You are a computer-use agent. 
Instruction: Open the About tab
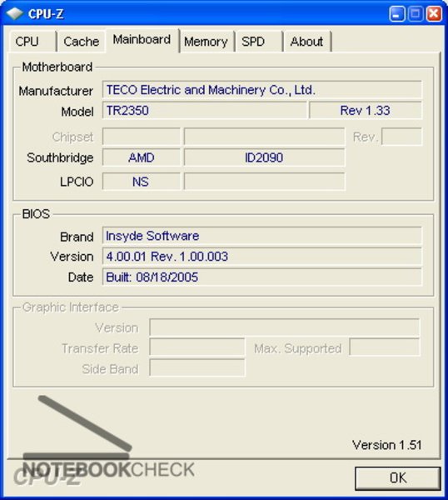[306, 42]
